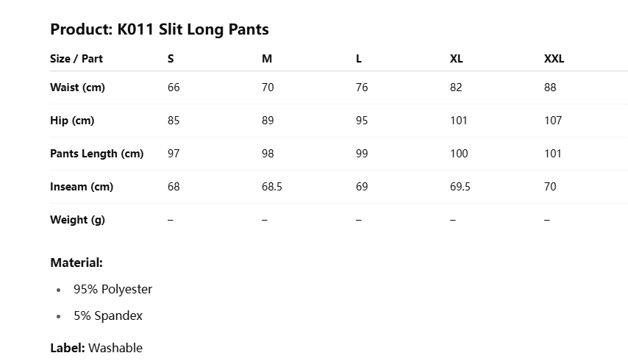Click the Label: Washable text
The image size is (628, 364).
(96, 348)
